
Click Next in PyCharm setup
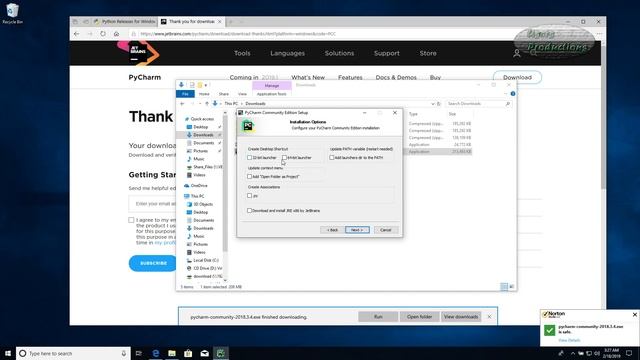click(357, 230)
